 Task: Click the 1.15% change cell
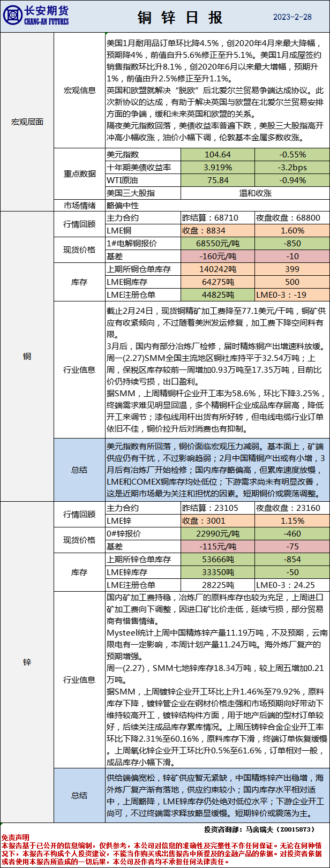tap(292, 521)
